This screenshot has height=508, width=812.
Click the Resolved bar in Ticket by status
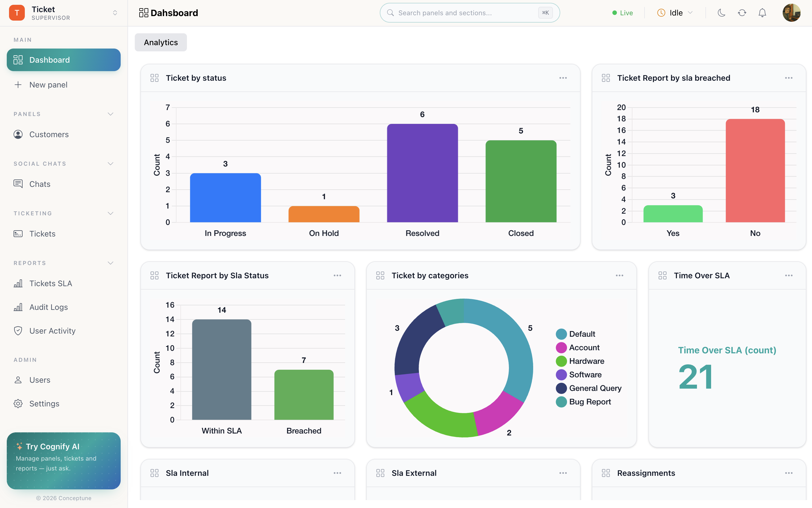click(x=422, y=173)
